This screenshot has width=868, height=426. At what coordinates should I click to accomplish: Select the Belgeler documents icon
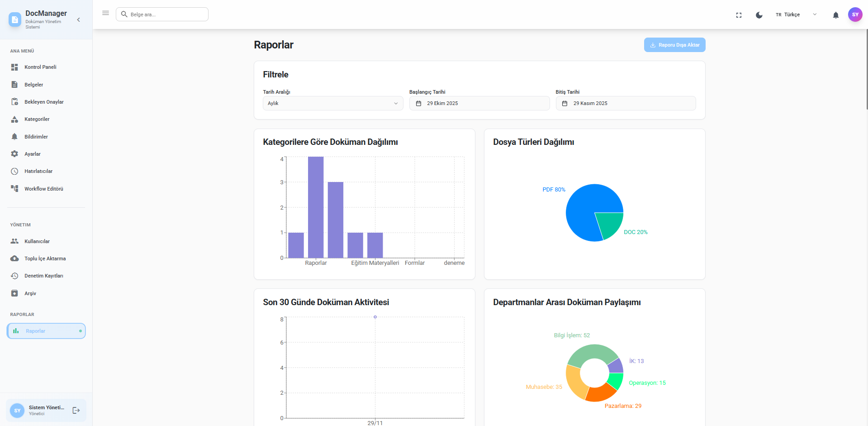point(15,84)
